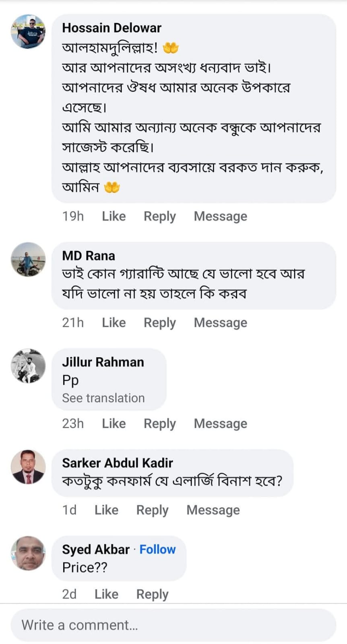Like Syed Akbar's Price comment
The height and width of the screenshot is (644, 347).
click(x=106, y=594)
